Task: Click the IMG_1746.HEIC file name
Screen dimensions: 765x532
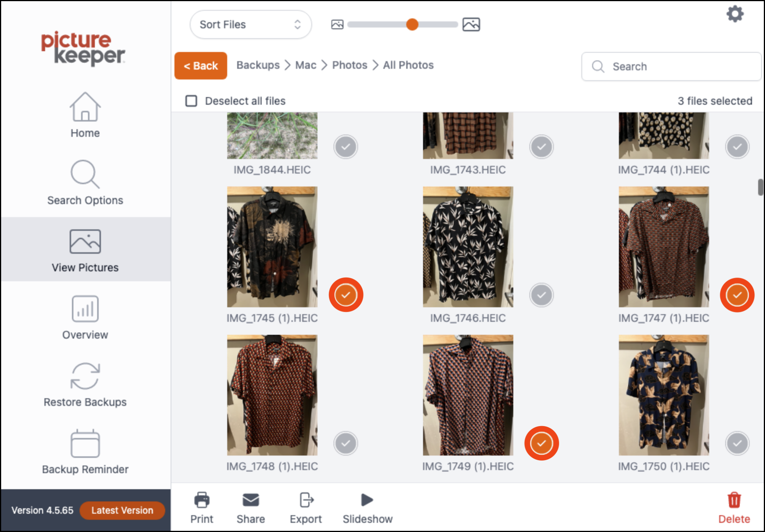Action: point(468,318)
